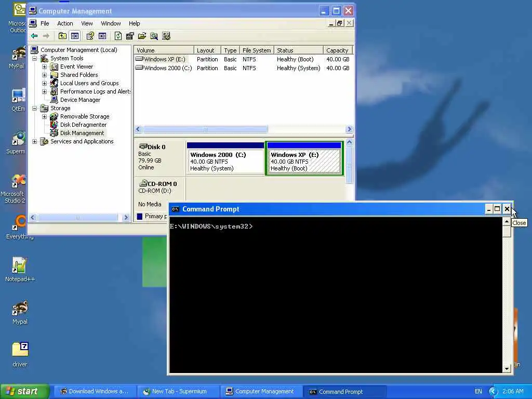Click the driver folder desktop icon
532x399 pixels.
[x=20, y=354]
